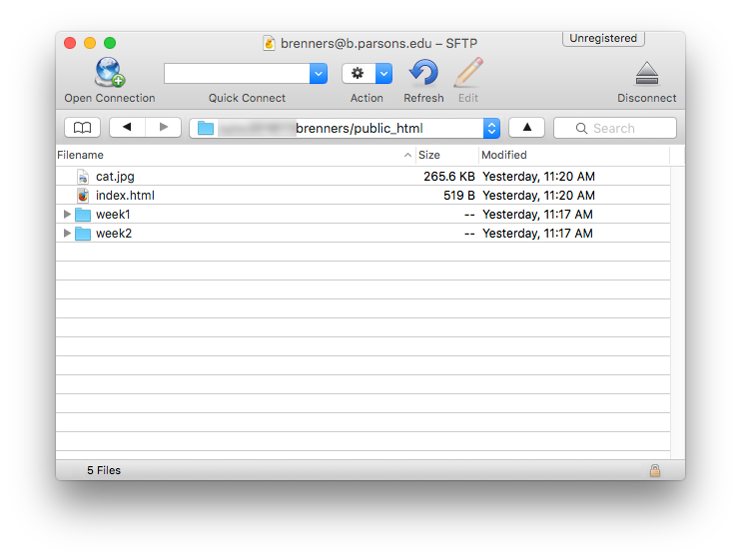The width and height of the screenshot is (741, 560).
Task: Go up to parent folder arrow
Action: pyautogui.click(x=527, y=128)
